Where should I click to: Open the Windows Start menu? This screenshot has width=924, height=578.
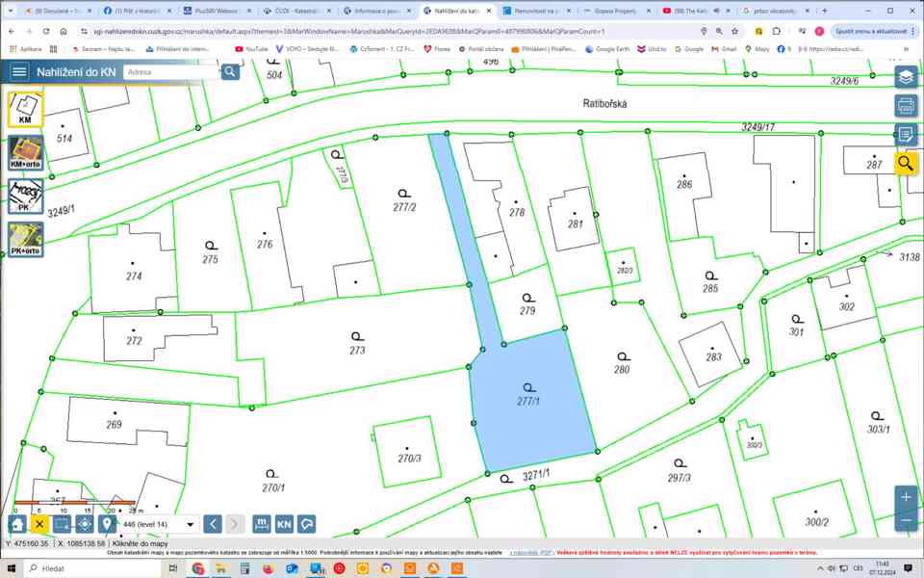click(12, 568)
